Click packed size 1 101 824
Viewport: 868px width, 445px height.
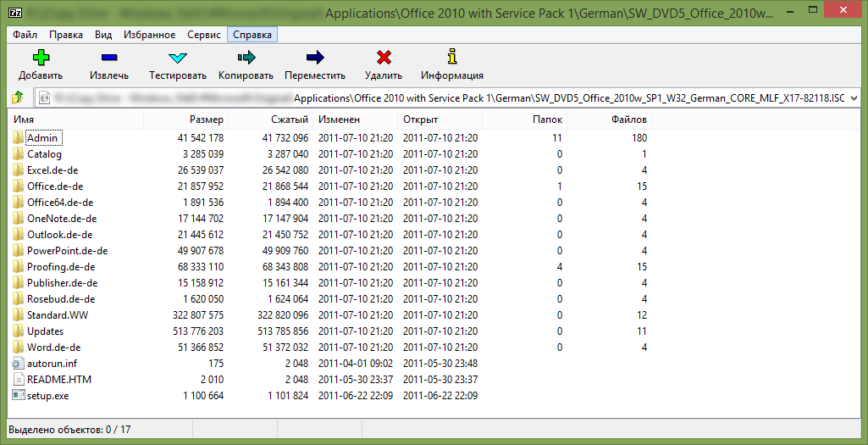(x=288, y=396)
